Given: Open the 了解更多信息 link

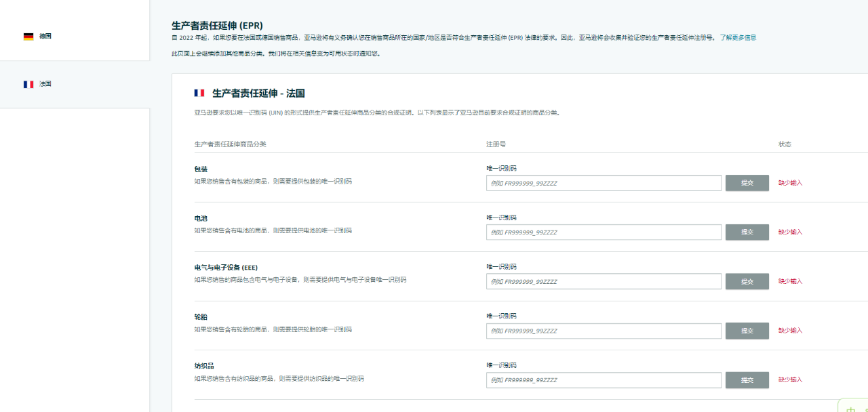Looking at the screenshot, I should (738, 38).
